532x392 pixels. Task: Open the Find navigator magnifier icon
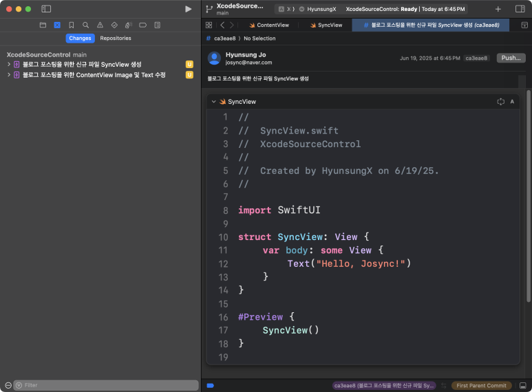[x=85, y=25]
